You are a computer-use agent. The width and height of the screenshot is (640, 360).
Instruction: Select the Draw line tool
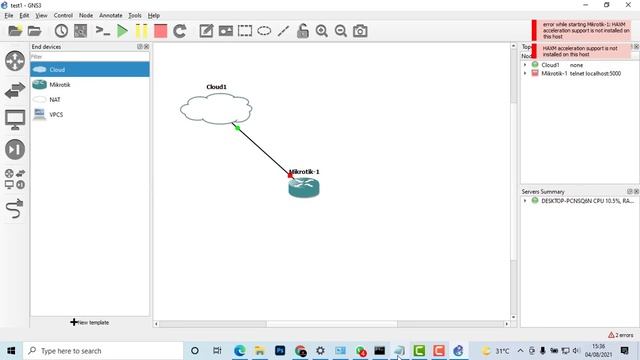[283, 31]
